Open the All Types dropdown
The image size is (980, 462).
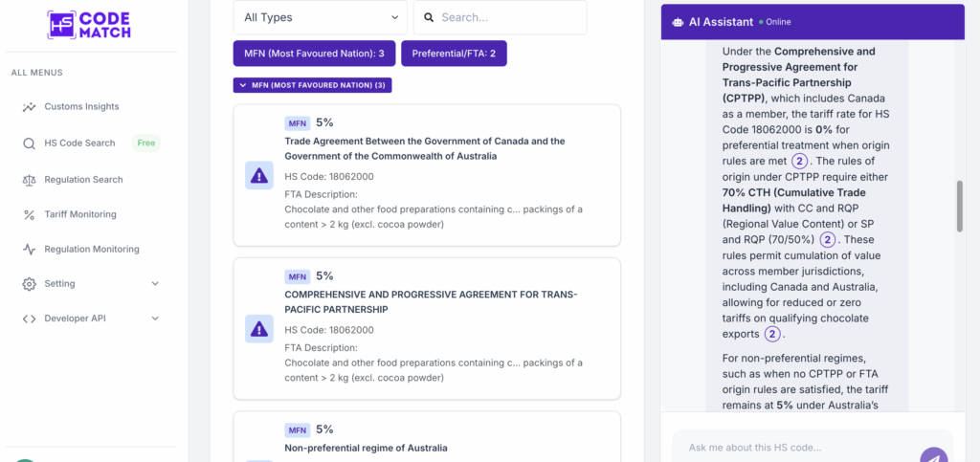coord(320,17)
